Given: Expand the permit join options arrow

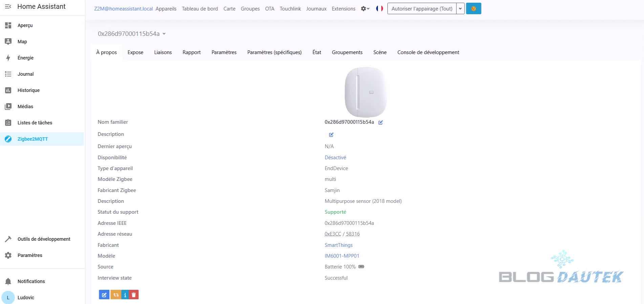Looking at the screenshot, I should click(460, 8).
